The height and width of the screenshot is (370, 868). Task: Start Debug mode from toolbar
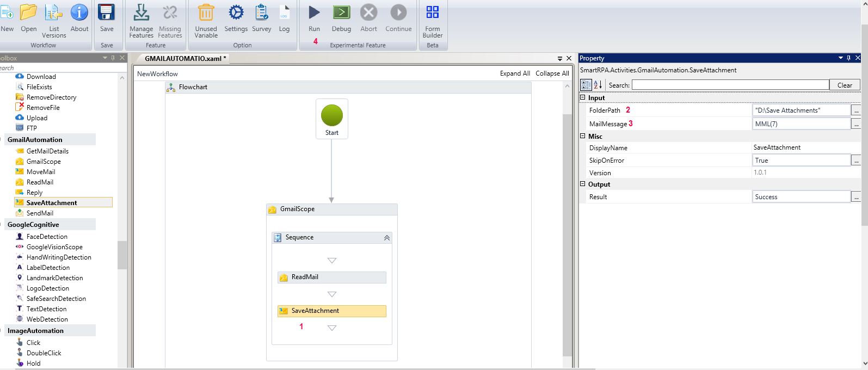(341, 13)
